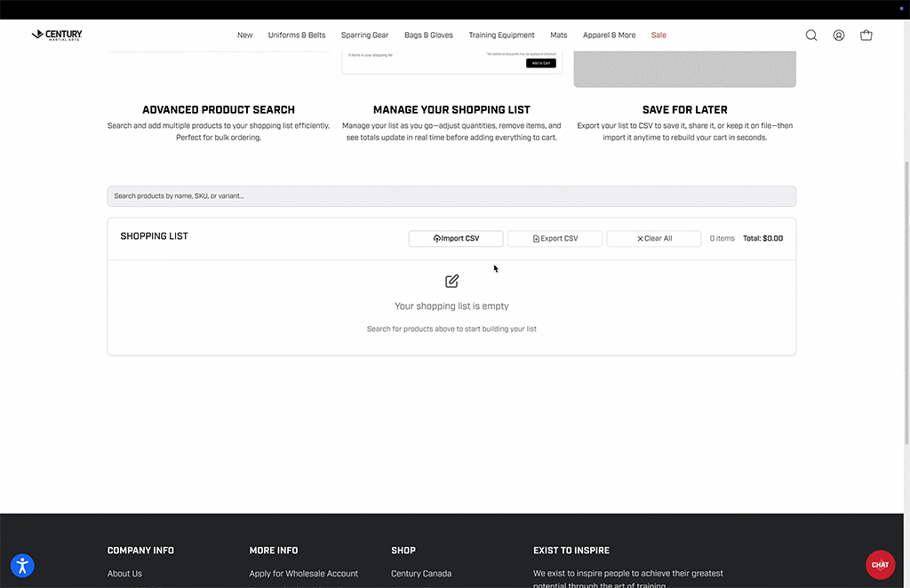Open the account profile icon

click(839, 36)
